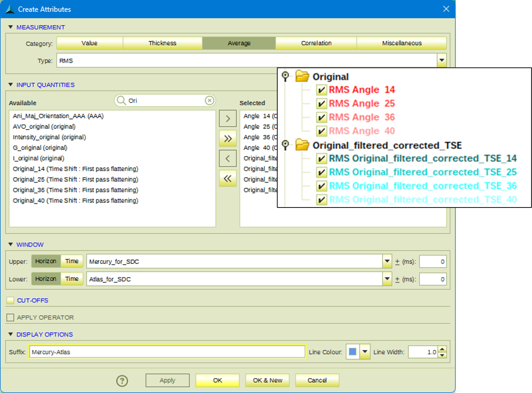Click the Suffix text field
The image size is (532, 393).
coord(167,352)
